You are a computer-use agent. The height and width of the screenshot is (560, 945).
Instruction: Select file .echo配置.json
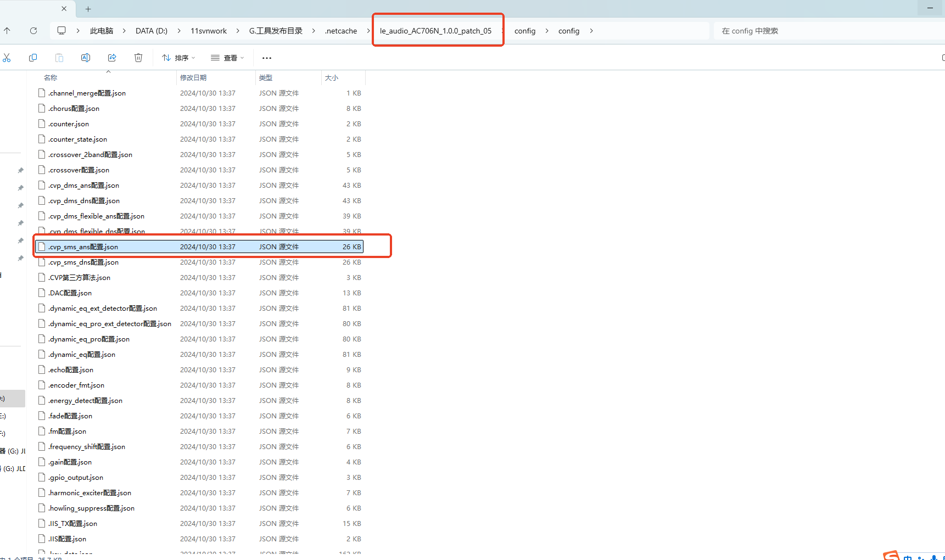[x=199, y=369]
